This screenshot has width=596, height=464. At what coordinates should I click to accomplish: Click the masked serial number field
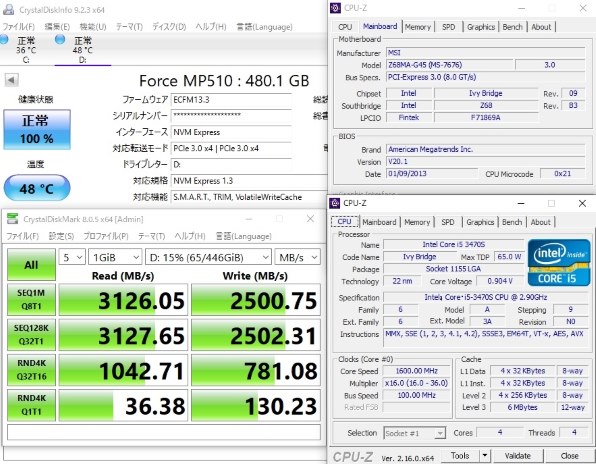point(231,116)
